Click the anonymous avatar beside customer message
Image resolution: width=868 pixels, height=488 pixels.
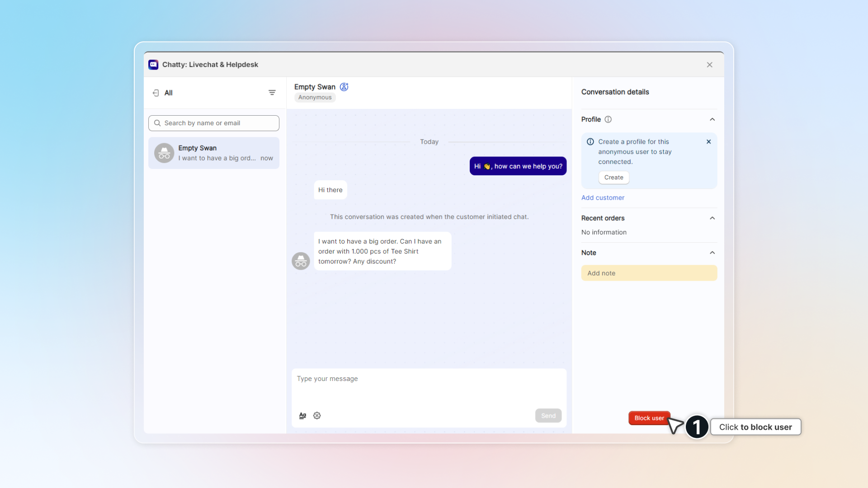pyautogui.click(x=301, y=261)
